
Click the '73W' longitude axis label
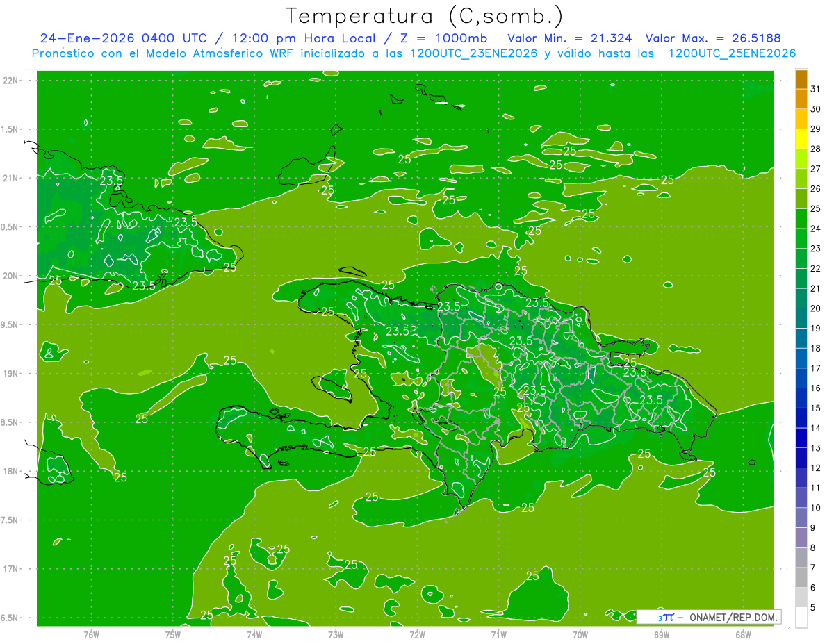click(336, 634)
